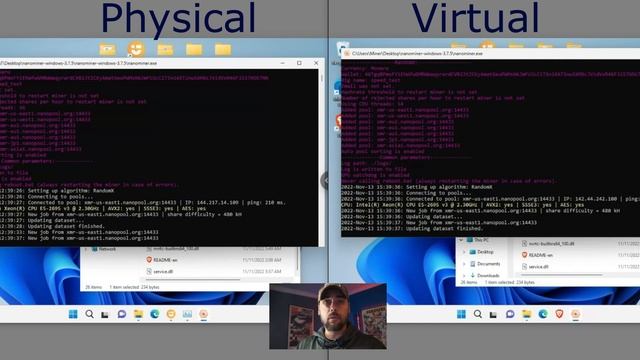Open Task View on Physical desktop taskbar
The height and width of the screenshot is (360, 640).
coord(105,314)
